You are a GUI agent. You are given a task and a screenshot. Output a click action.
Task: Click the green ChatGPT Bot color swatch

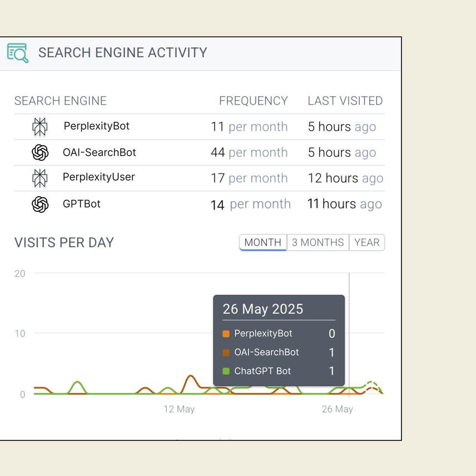tap(227, 371)
